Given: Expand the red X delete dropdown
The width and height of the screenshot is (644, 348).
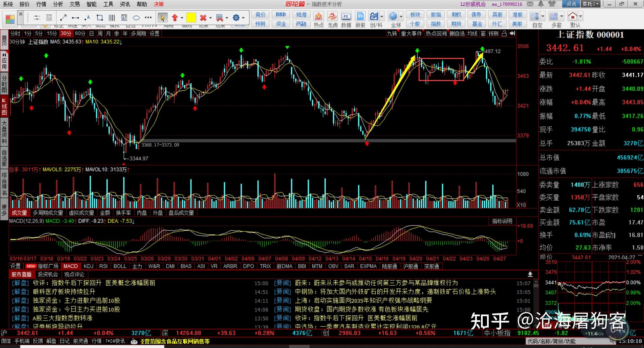Looking at the screenshot, I should tap(210, 18).
